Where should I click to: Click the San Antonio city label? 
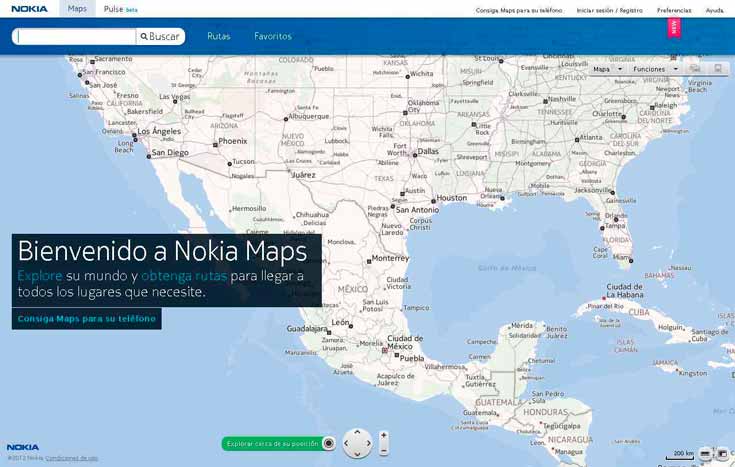(x=417, y=210)
